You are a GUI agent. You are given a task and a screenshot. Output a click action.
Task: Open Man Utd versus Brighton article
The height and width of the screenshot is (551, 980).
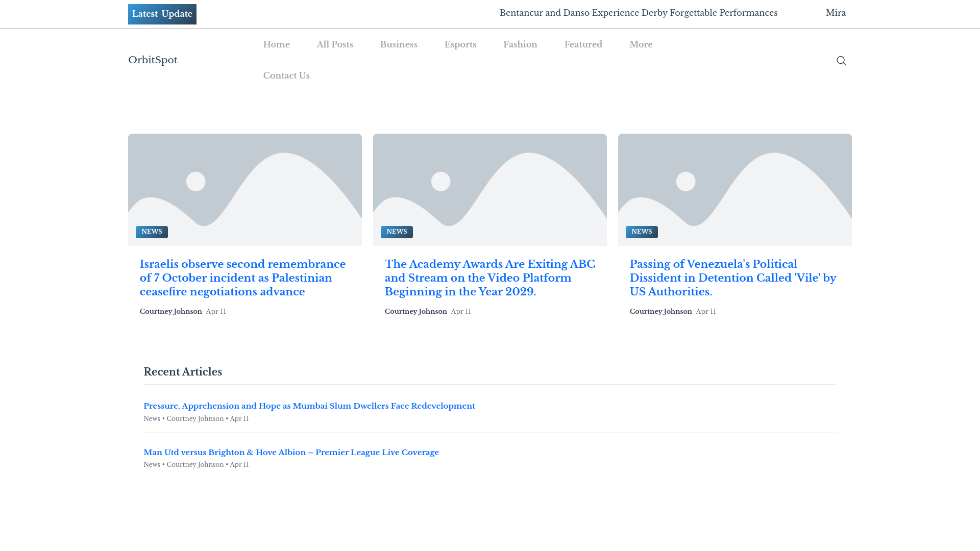[x=291, y=453]
